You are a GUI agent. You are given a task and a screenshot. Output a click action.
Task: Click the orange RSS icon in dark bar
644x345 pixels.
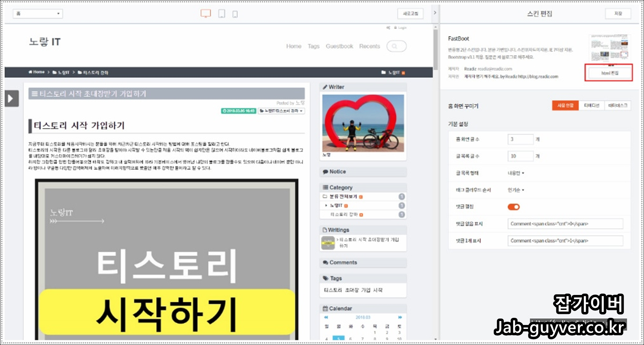tap(403, 73)
